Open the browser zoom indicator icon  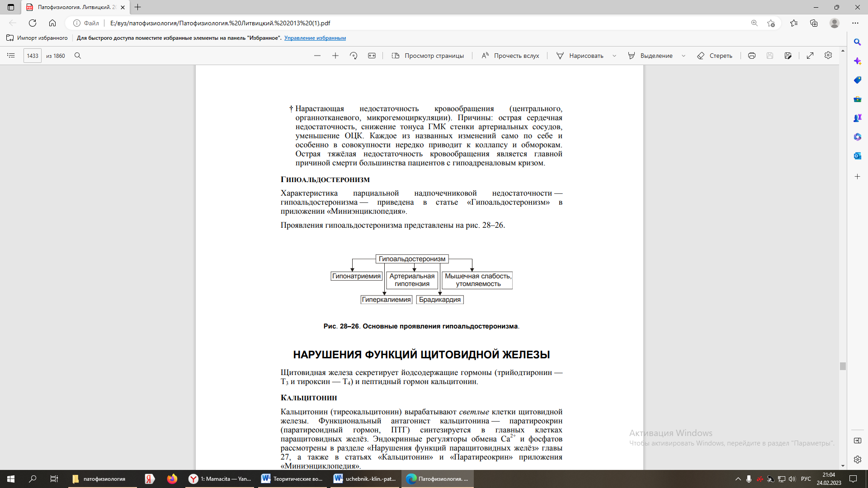[x=755, y=23]
